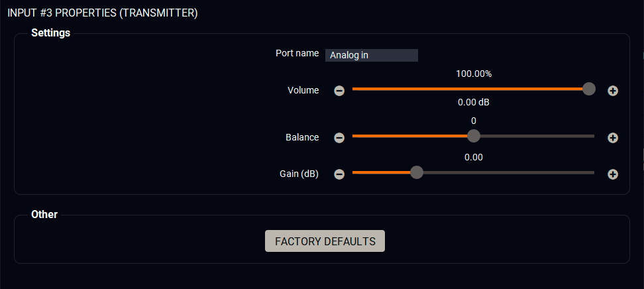Screen dimensions: 644x289
Task: Click the 100.00% volume percentage readout
Action: pos(474,74)
